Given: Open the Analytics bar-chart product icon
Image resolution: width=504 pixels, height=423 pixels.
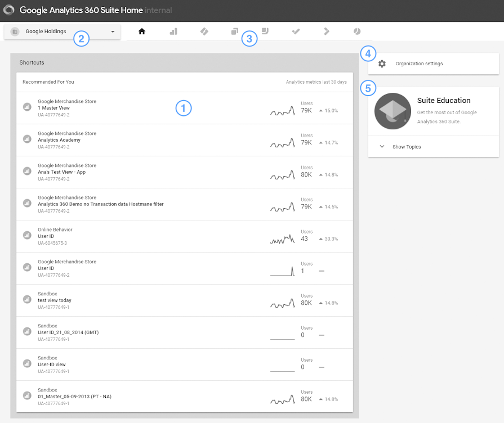Looking at the screenshot, I should tap(173, 31).
